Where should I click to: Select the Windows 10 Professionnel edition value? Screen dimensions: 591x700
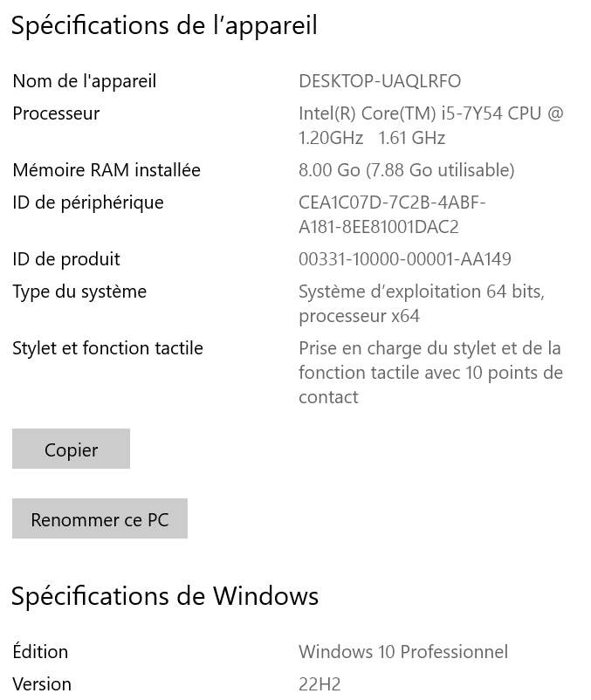coord(403,652)
